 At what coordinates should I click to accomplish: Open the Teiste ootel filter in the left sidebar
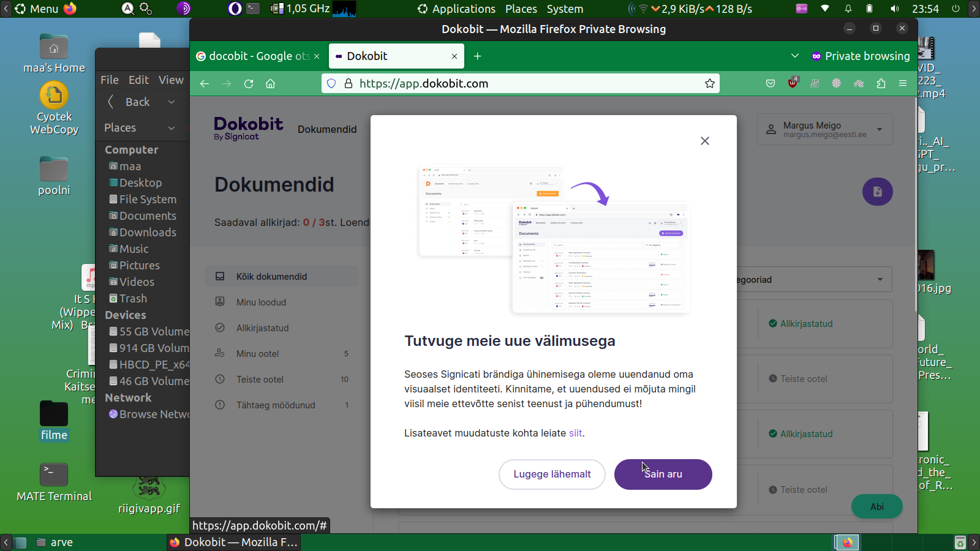(282, 380)
